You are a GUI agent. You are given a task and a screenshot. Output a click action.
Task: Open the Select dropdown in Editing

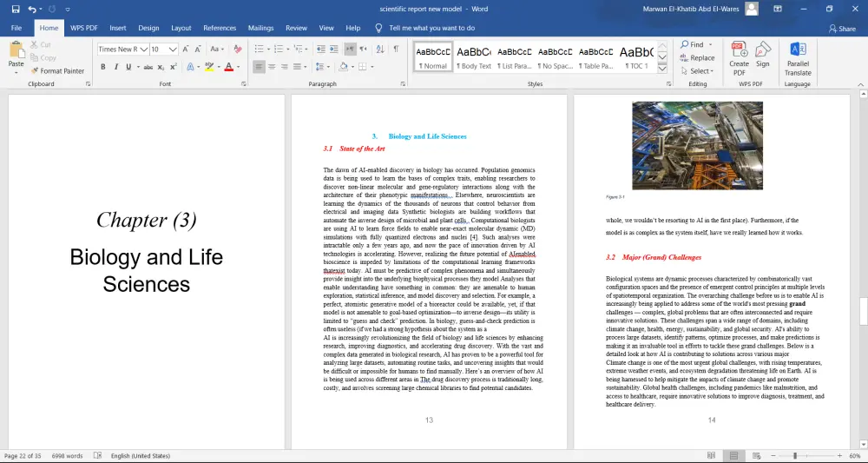(698, 71)
